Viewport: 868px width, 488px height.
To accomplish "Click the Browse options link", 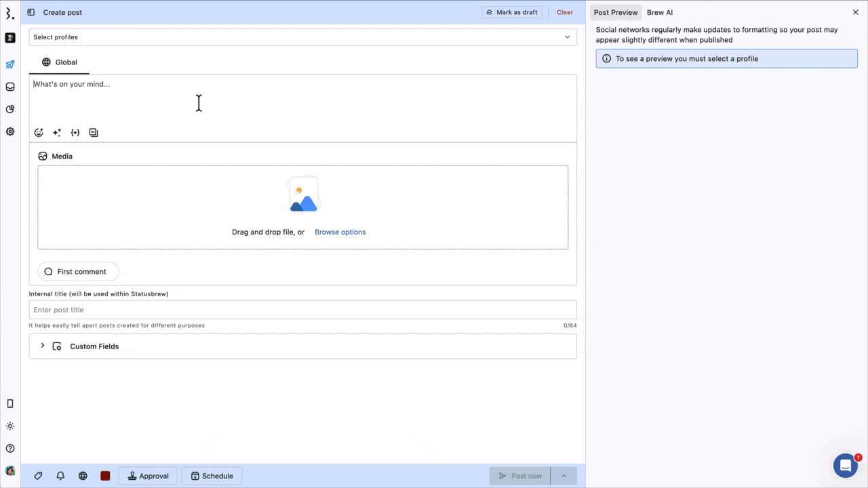I will point(340,232).
